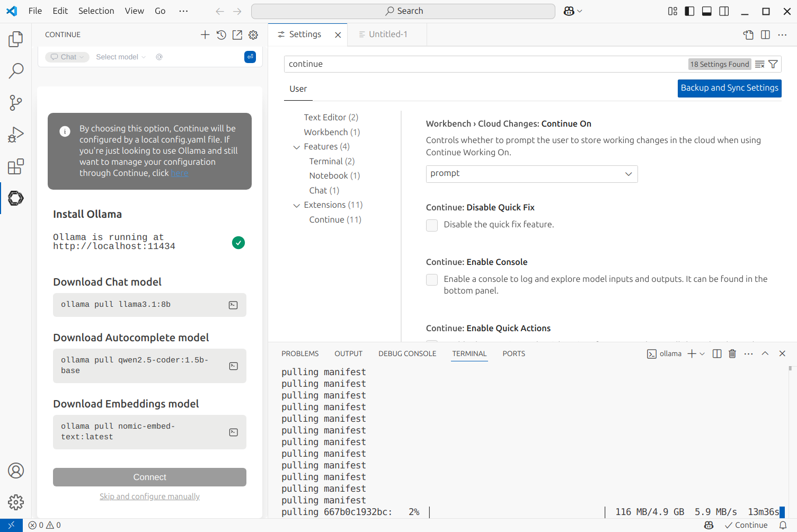Open the Continue settings gear

click(x=253, y=34)
